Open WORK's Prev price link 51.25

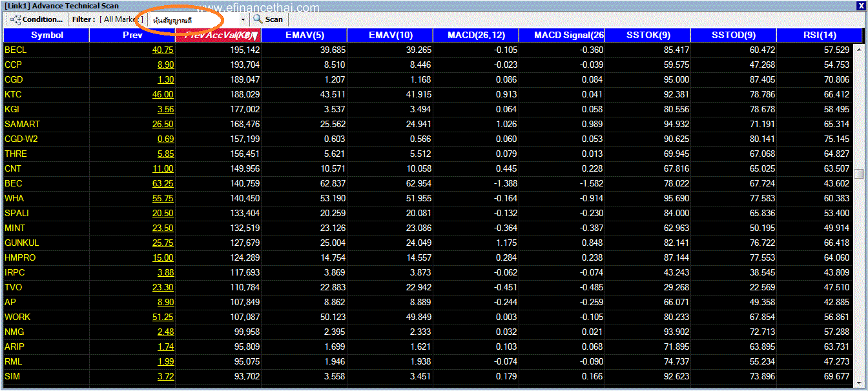[163, 317]
